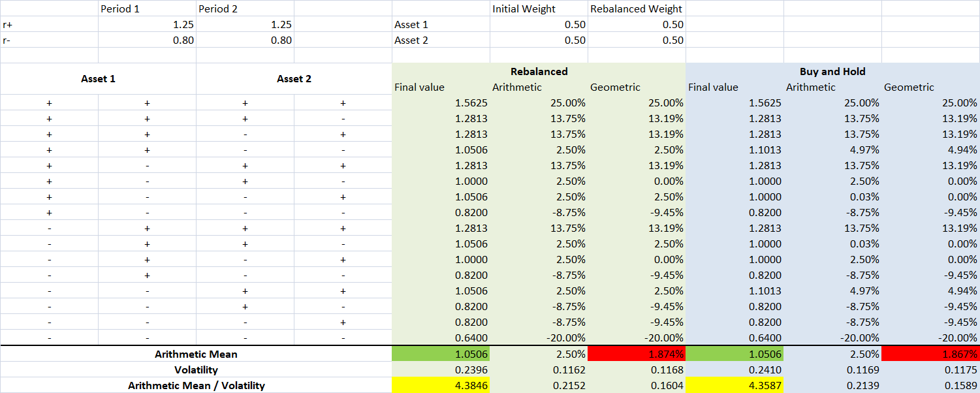980x393 pixels.
Task: Click the Initial Weight column header
Action: pos(539,9)
